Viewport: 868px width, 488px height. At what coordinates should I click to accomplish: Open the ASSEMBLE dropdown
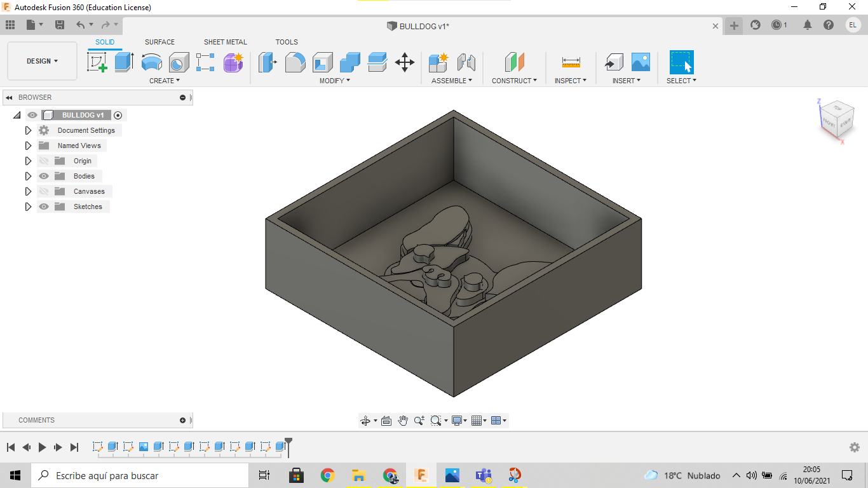452,81
